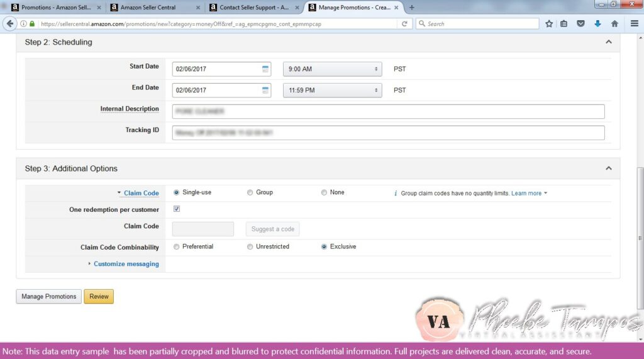Open Start Date calendar picker

[265, 69]
